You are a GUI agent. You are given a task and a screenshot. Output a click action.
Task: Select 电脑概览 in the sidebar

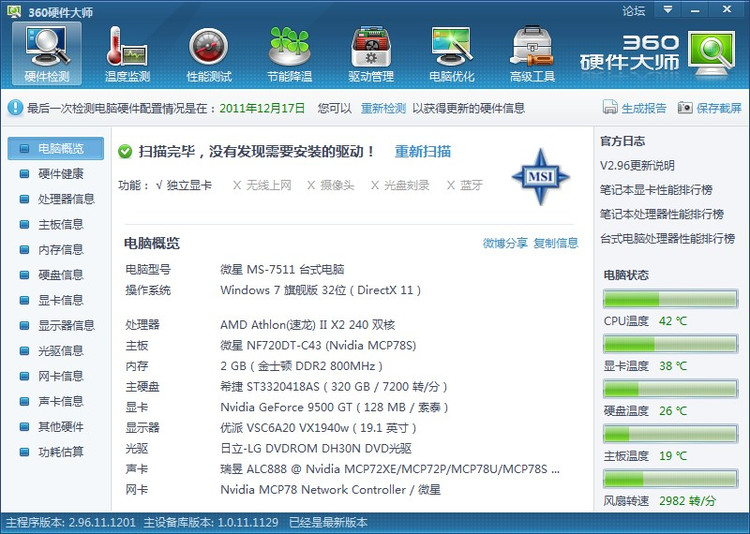[55, 148]
